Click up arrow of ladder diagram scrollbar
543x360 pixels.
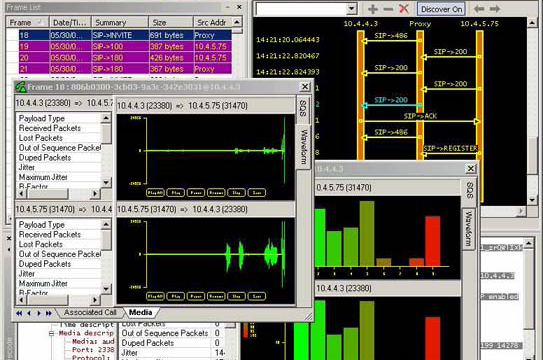(532, 23)
